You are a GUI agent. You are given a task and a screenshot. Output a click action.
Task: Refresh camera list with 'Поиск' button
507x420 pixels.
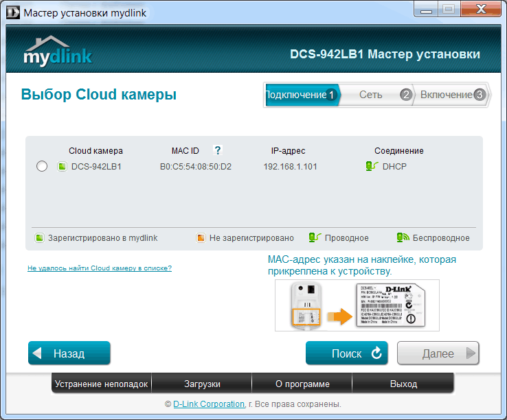point(347,353)
